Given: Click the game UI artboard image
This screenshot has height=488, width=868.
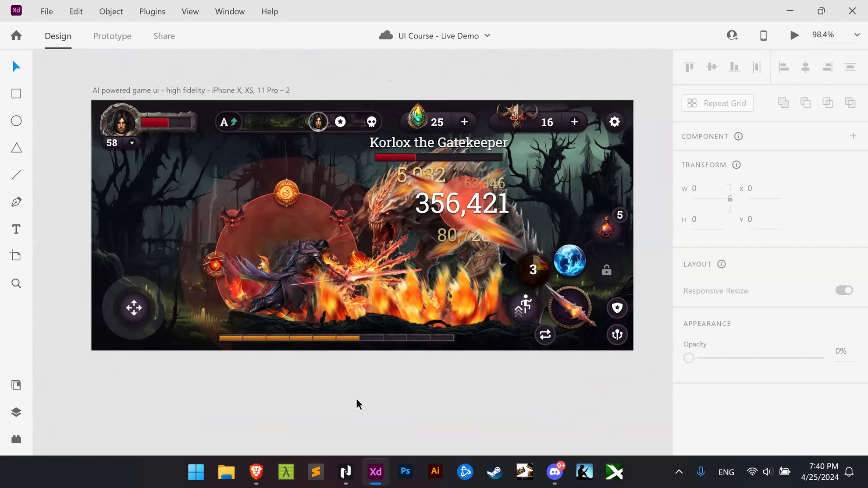Looking at the screenshot, I should click(362, 225).
